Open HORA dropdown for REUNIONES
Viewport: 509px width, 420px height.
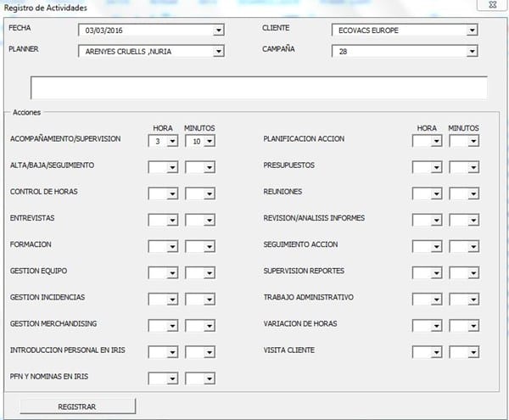(436, 194)
